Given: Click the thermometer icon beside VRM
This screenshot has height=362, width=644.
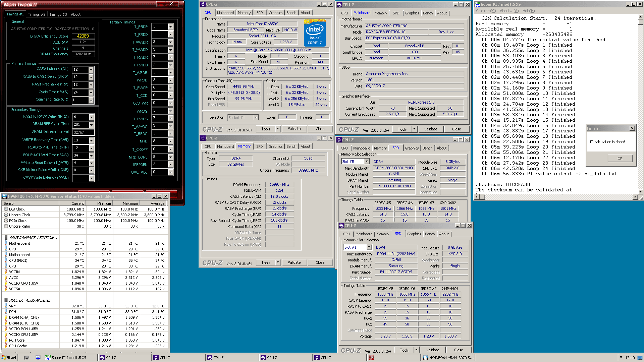Looking at the screenshot, I should coord(6,306).
